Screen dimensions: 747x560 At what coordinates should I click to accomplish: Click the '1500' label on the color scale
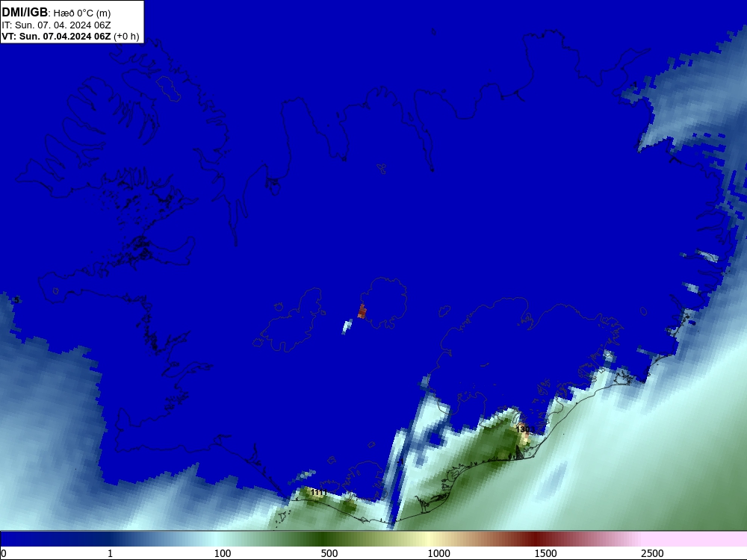pos(545,553)
